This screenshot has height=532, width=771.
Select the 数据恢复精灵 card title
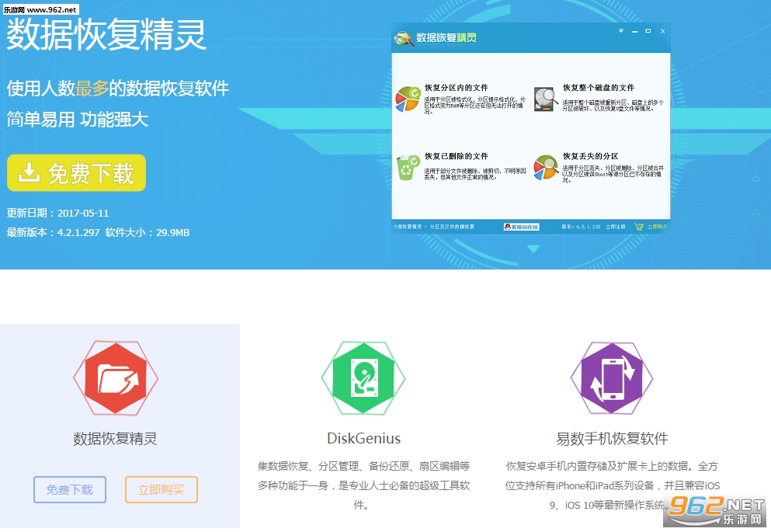[x=116, y=438]
